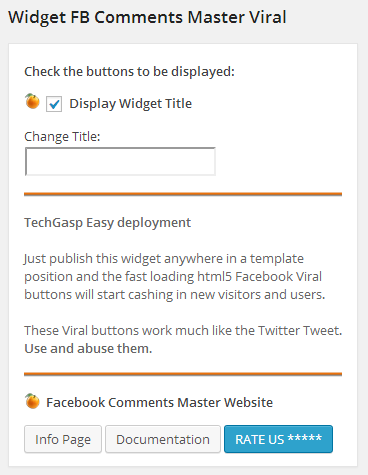Click the Display Widget Title label text
Image resolution: width=368 pixels, height=475 pixels.
tap(131, 104)
